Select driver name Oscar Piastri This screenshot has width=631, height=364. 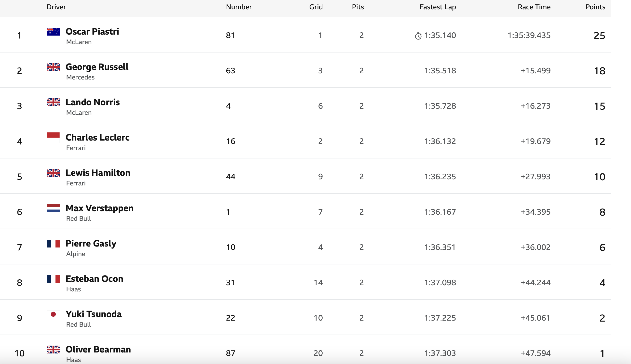92,31
